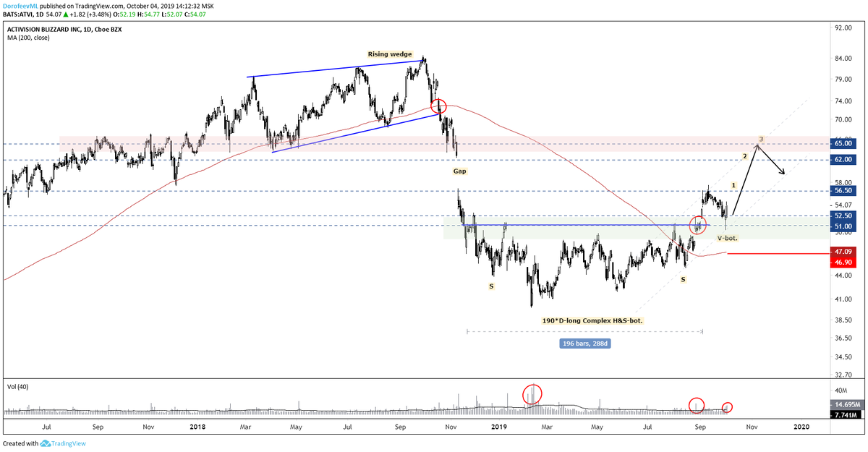Screen dimensions: 868x452
Task: Click the red 47.09 price tag
Action: pyautogui.click(x=843, y=251)
